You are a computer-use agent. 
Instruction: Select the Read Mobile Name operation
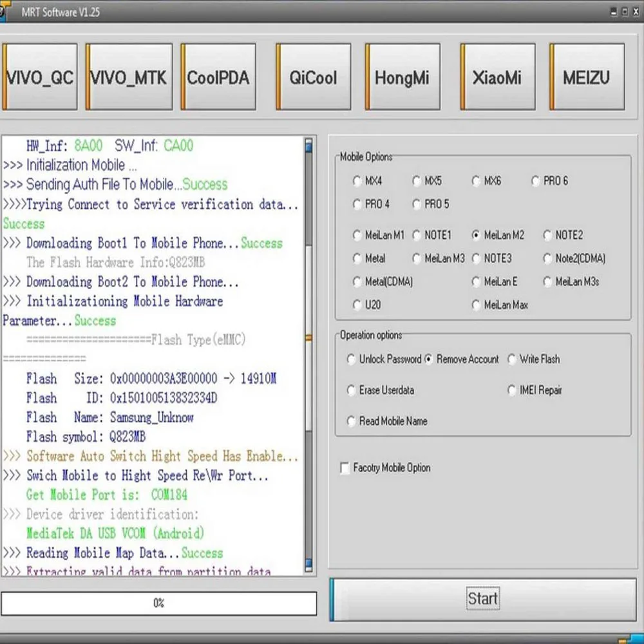387,421
